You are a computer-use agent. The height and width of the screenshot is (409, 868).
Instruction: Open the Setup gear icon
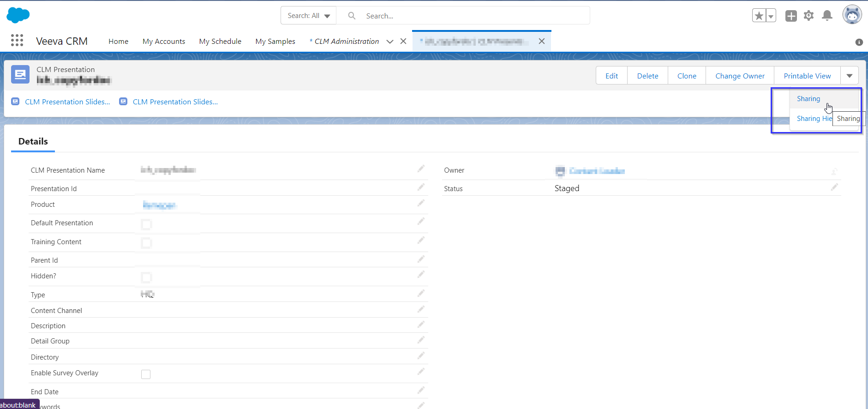point(808,16)
